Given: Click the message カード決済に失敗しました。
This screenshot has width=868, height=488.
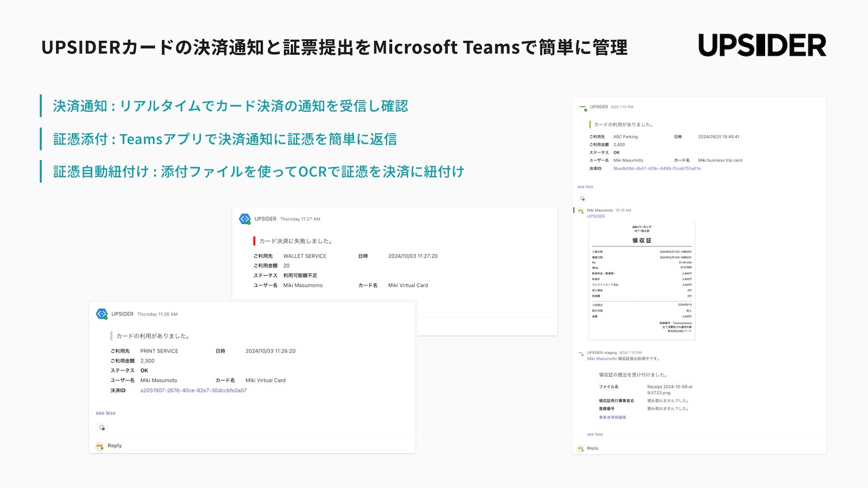Looking at the screenshot, I should (x=295, y=241).
